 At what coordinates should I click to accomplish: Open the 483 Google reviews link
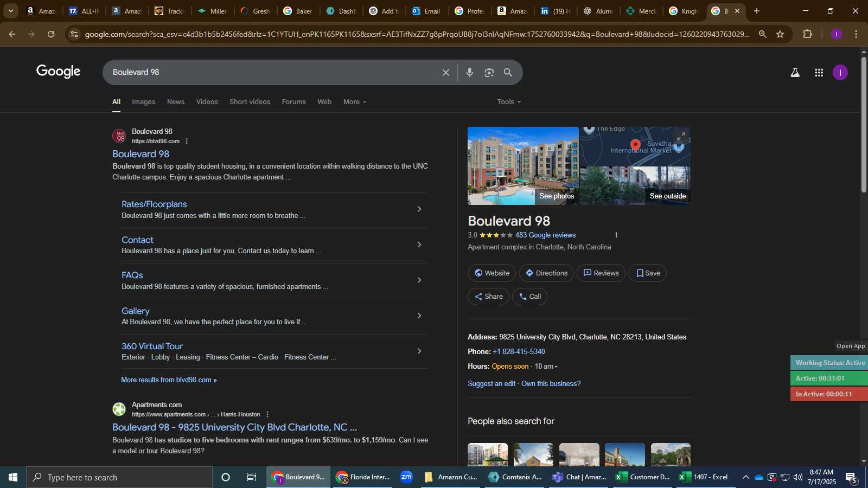(x=545, y=235)
